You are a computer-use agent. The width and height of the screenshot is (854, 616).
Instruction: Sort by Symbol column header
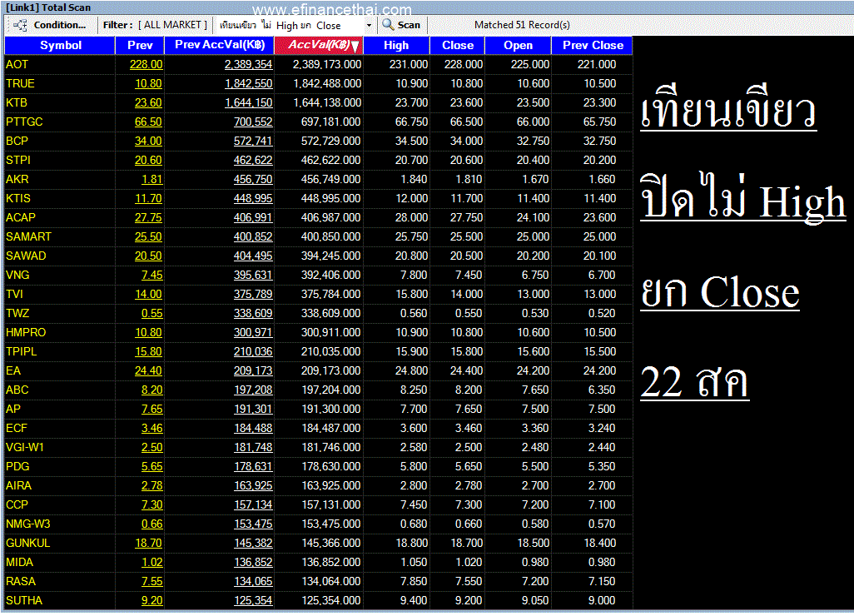(60, 45)
